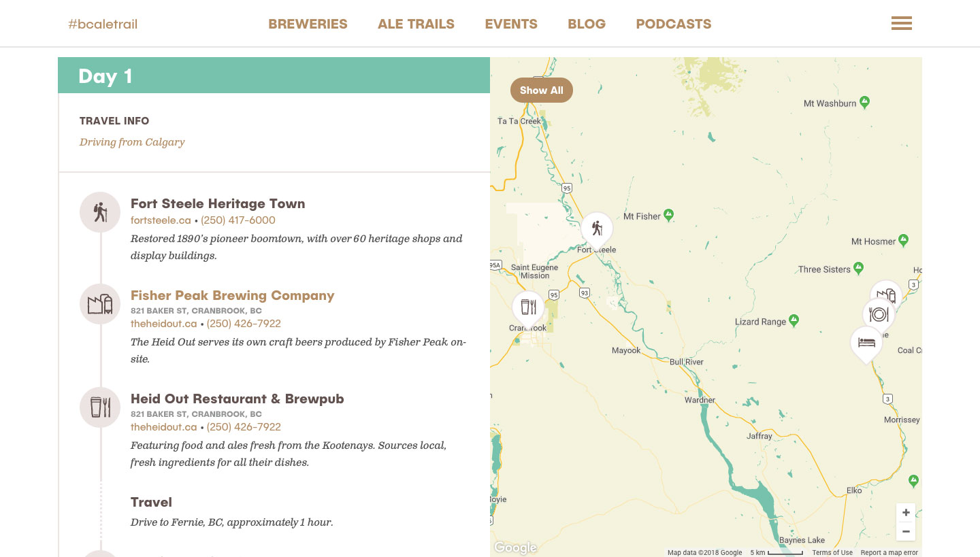This screenshot has width=980, height=557.
Task: Open the Breweries menu
Action: [x=308, y=24]
